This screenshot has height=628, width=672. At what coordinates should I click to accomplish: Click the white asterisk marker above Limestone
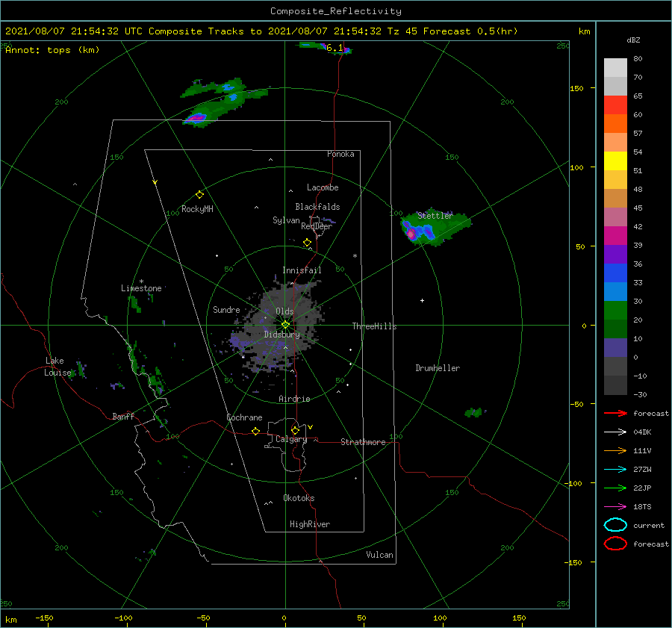tap(141, 282)
